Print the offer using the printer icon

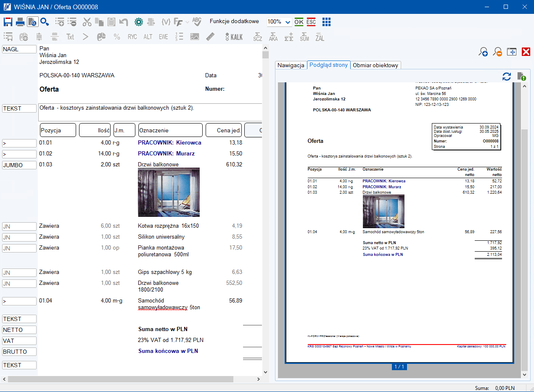(20, 22)
